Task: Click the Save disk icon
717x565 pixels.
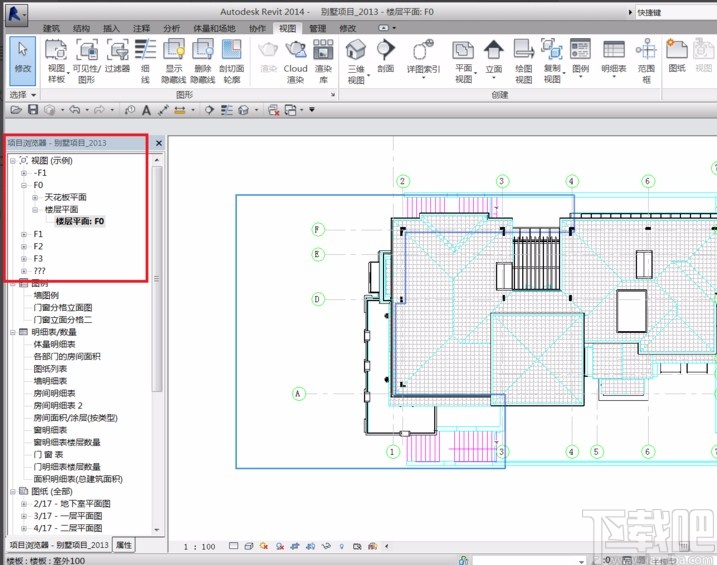Action: 33,110
